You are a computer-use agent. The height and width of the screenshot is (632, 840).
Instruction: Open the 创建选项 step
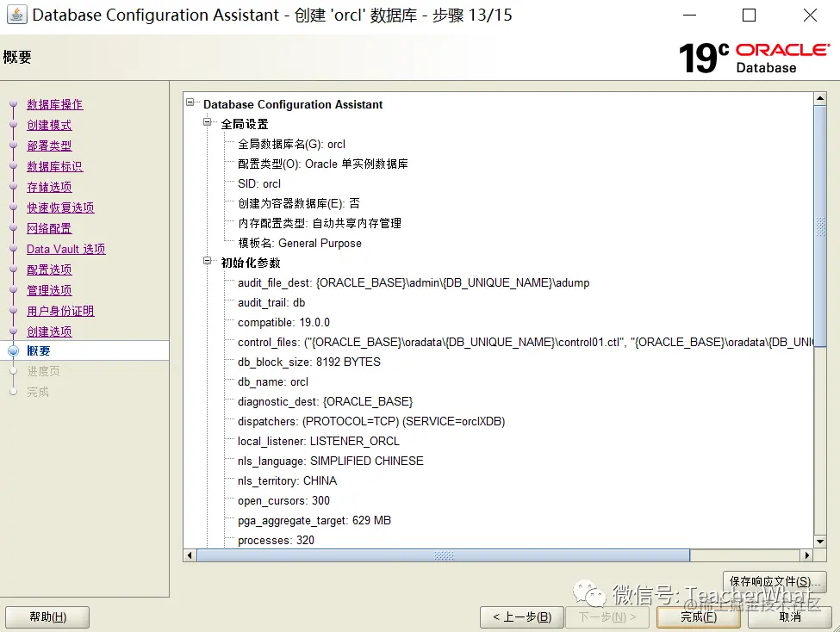[49, 331]
